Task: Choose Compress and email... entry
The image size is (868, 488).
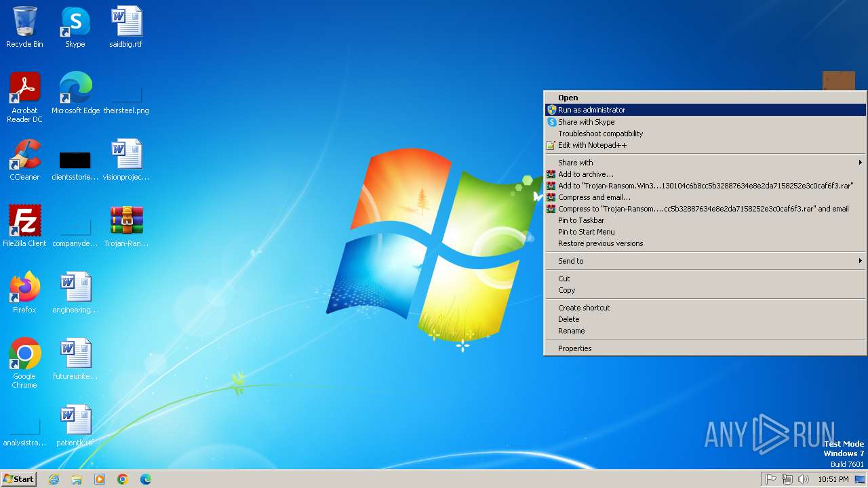Action: 705,197
